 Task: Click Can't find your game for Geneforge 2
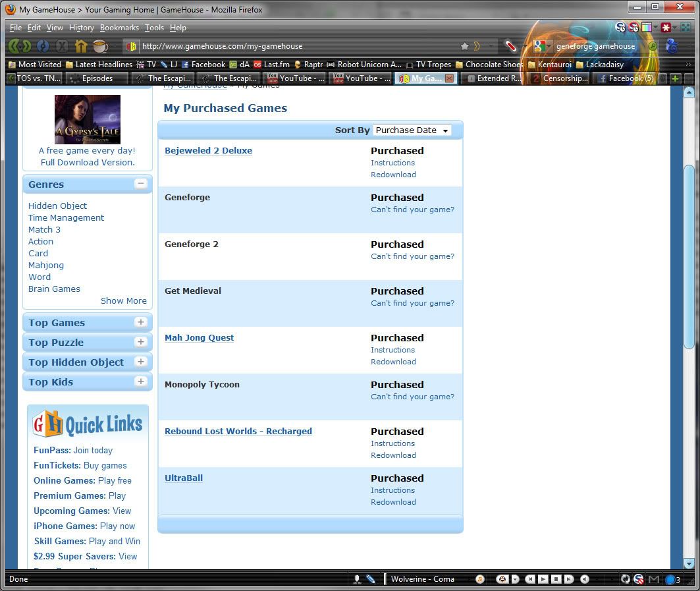pyautogui.click(x=412, y=256)
